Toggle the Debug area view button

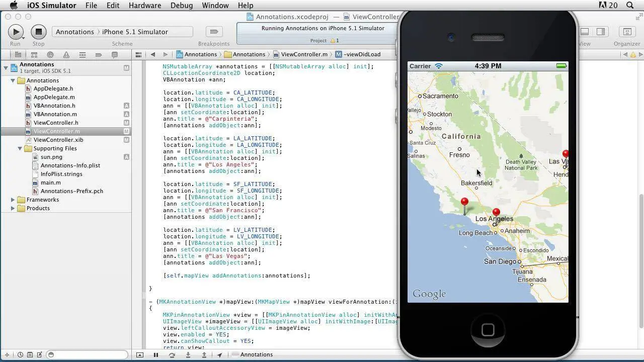[585, 32]
